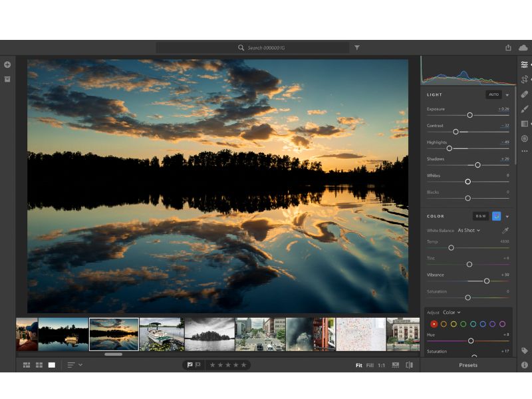Open the Presets panel
This screenshot has width=532, height=399.
click(x=468, y=365)
